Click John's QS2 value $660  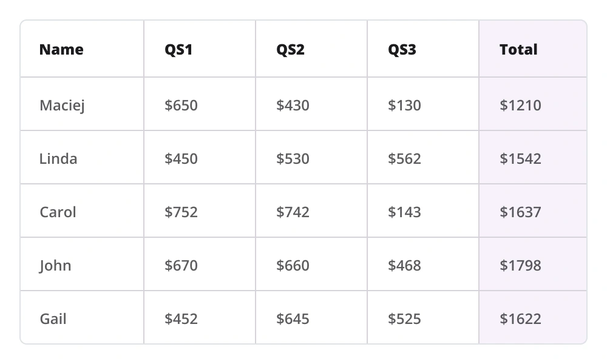coord(293,266)
